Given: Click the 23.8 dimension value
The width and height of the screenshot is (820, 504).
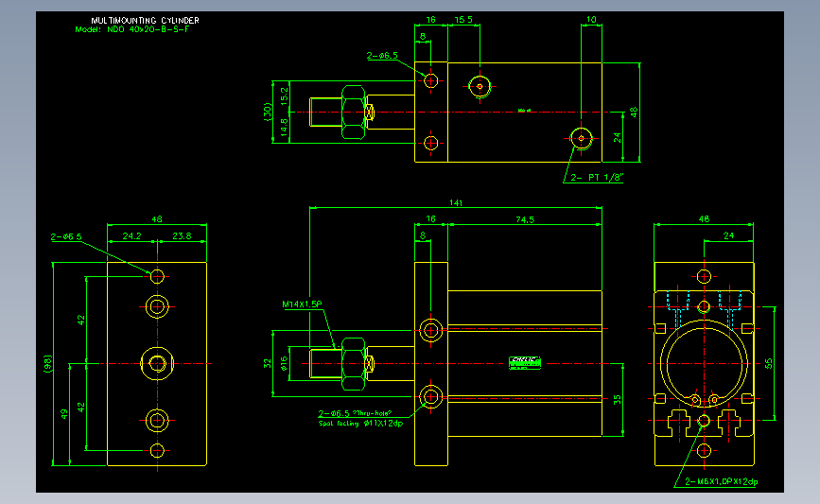Looking at the screenshot, I should coord(182,235).
